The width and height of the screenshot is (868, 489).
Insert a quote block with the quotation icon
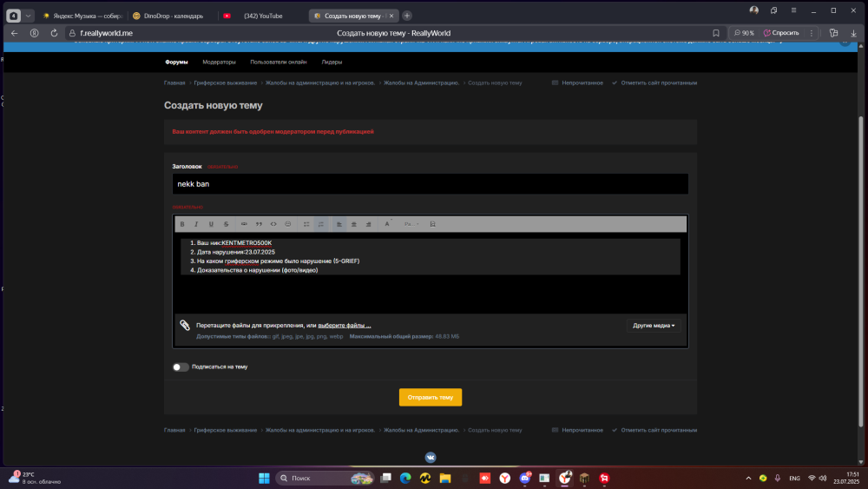pyautogui.click(x=259, y=224)
